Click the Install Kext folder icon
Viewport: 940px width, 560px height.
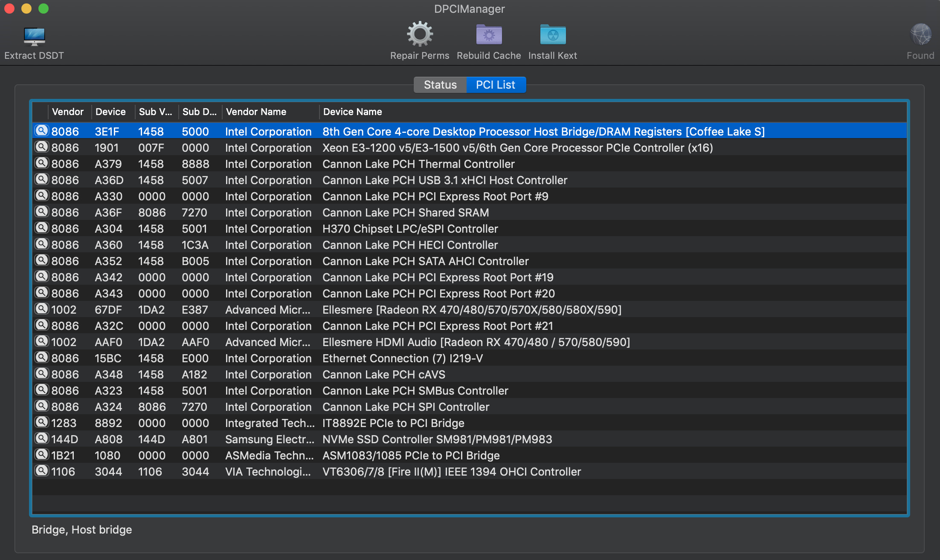[x=553, y=35]
